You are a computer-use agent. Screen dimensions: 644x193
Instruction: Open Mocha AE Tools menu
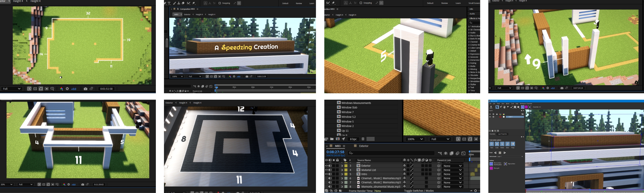[x=512, y=104]
